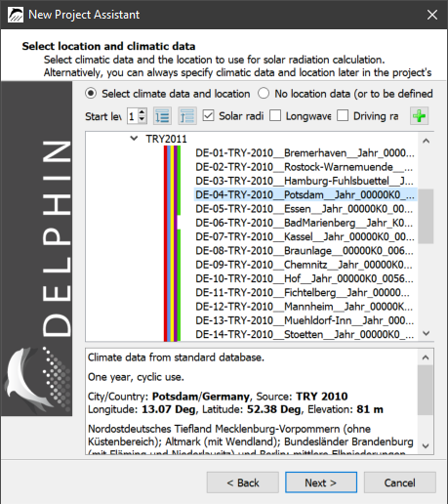This screenshot has width=448, height=504.
Task: Click the Delphin logo in the title bar
Action: pos(15,15)
